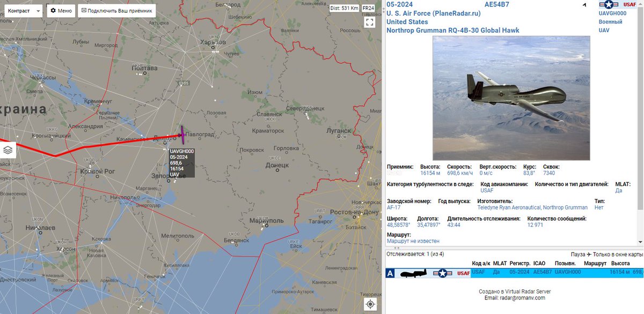
Task: Sort list by Позывн. column header
Action: (x=565, y=264)
